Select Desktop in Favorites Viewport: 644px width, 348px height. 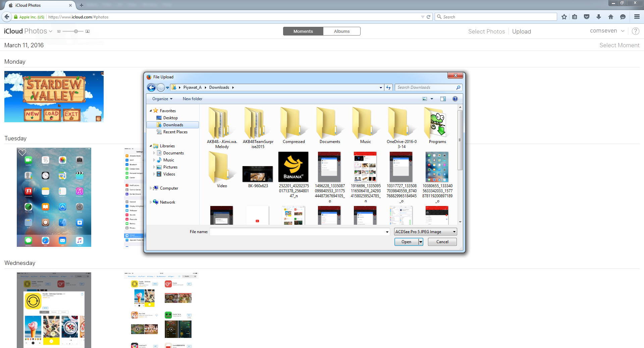tap(170, 118)
